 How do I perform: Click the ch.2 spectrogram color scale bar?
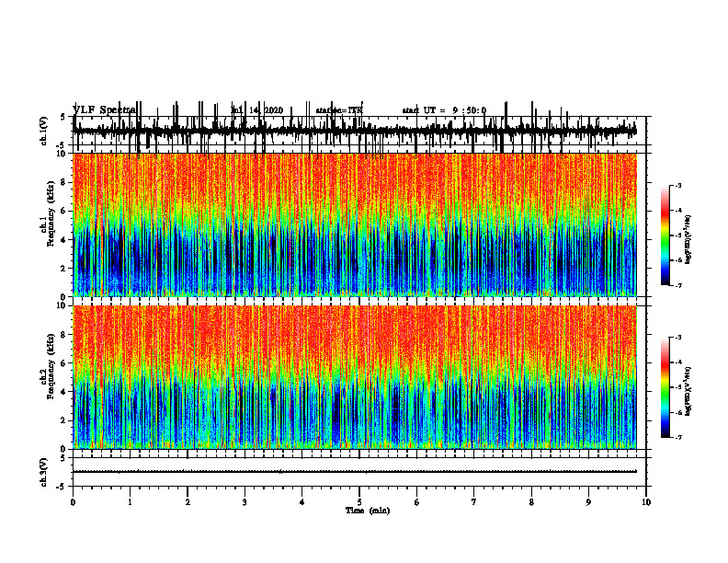665,387
